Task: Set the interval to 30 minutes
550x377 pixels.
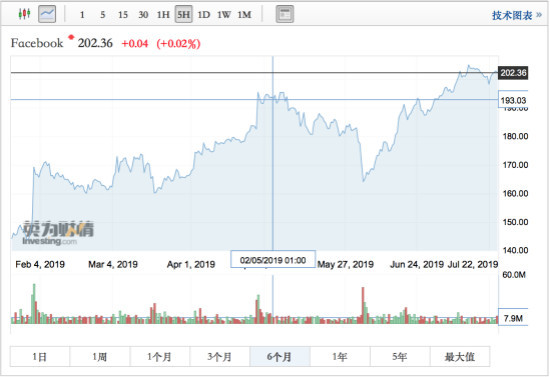Action: click(x=143, y=15)
